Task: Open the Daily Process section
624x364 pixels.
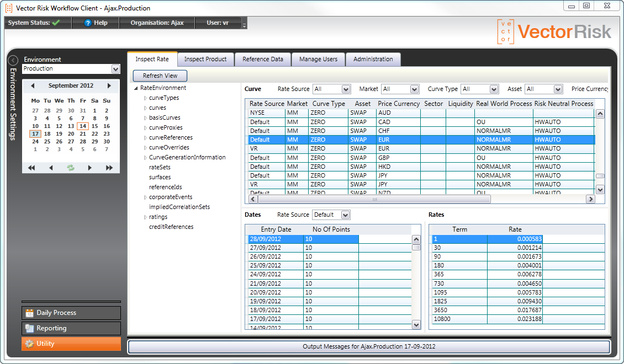Action: [x=71, y=313]
